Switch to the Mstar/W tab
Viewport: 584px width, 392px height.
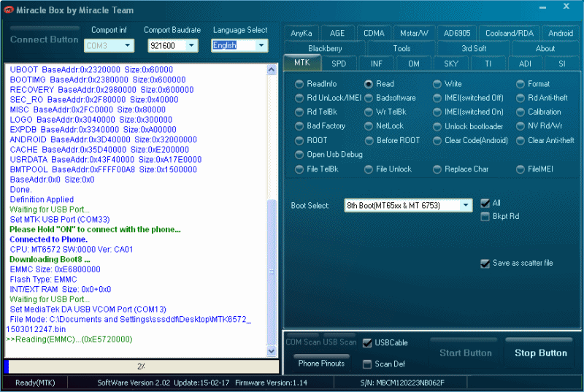pos(414,33)
